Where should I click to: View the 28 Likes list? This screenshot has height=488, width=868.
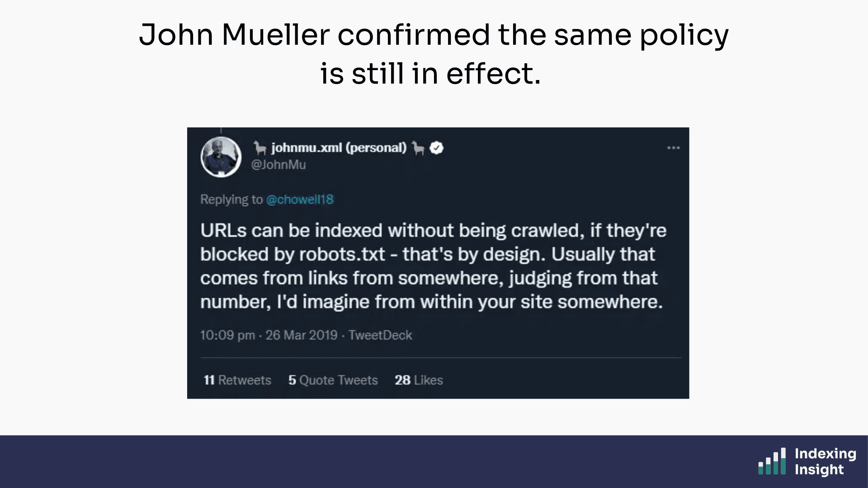419,380
